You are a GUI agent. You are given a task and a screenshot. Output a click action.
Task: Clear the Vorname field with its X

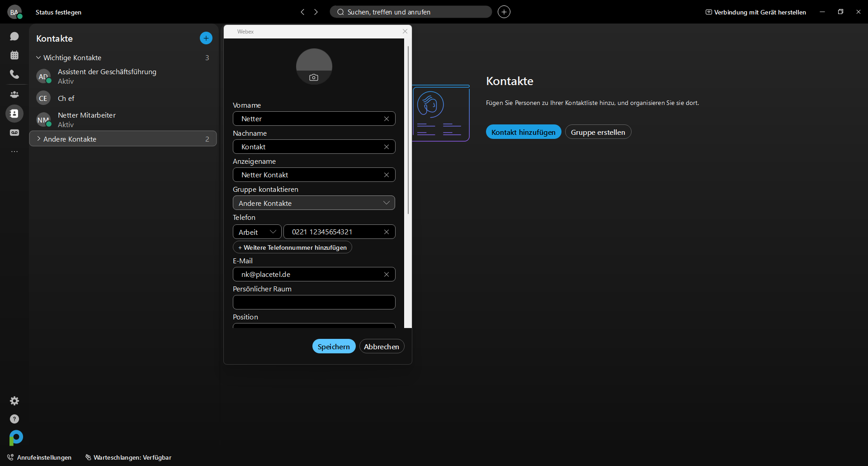387,119
